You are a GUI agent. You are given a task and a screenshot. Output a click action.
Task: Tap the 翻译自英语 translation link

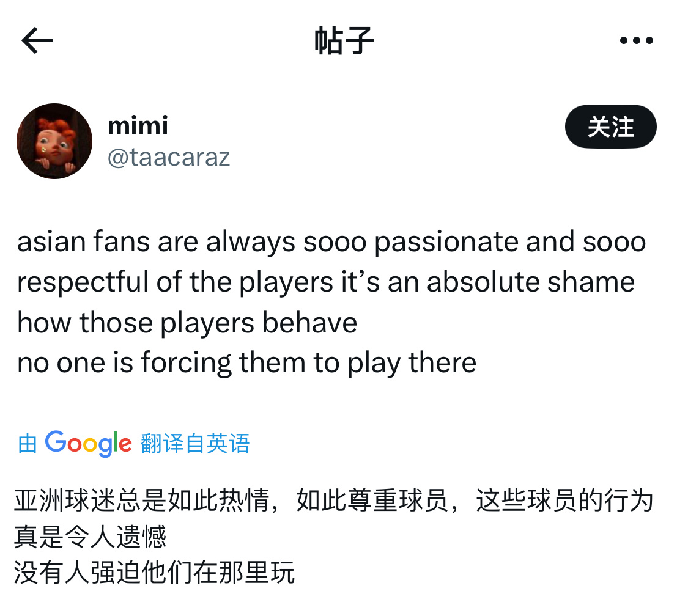(195, 443)
